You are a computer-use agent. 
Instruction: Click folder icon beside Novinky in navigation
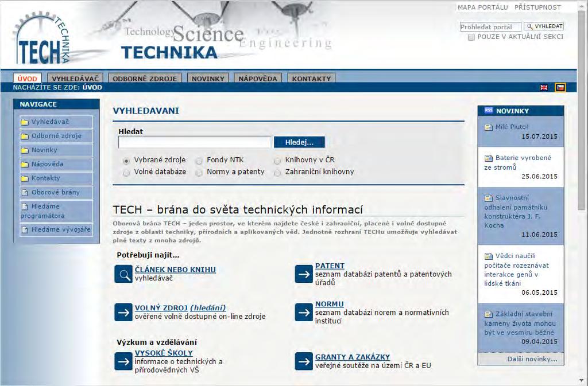point(25,150)
